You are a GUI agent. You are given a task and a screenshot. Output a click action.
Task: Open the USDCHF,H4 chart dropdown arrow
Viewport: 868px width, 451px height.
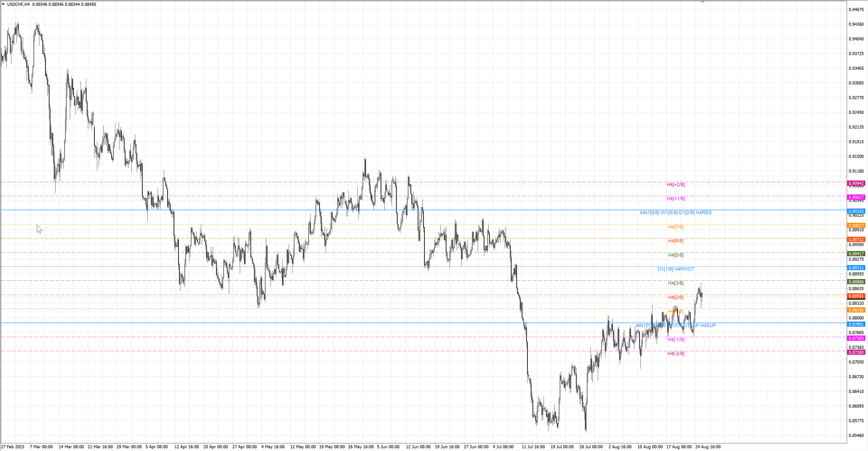3,4
